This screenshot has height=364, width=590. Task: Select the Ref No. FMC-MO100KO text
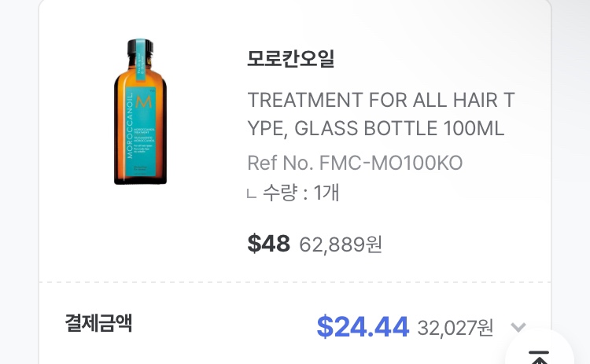coord(355,163)
